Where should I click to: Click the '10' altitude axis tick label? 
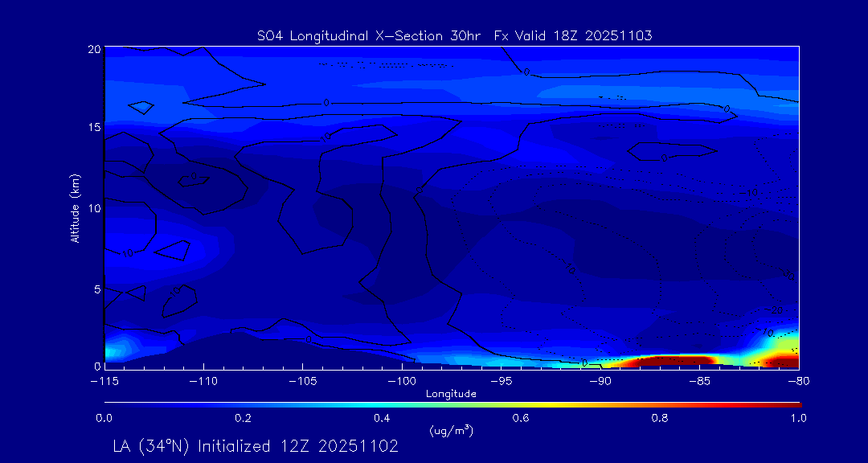[x=94, y=208]
